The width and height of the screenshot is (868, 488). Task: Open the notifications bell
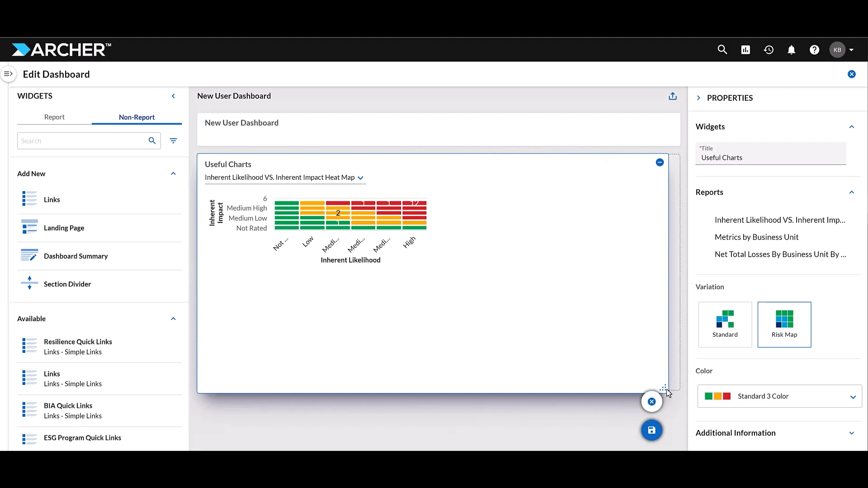click(x=791, y=50)
